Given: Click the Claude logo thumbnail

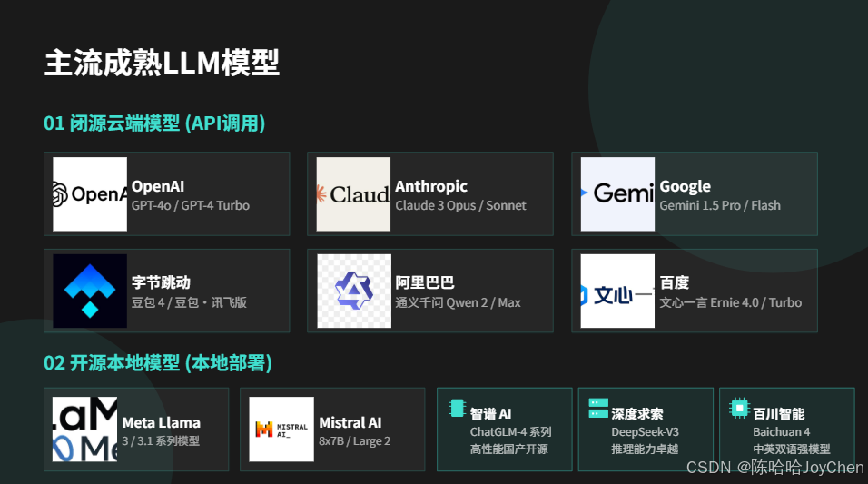Looking at the screenshot, I should point(353,193).
